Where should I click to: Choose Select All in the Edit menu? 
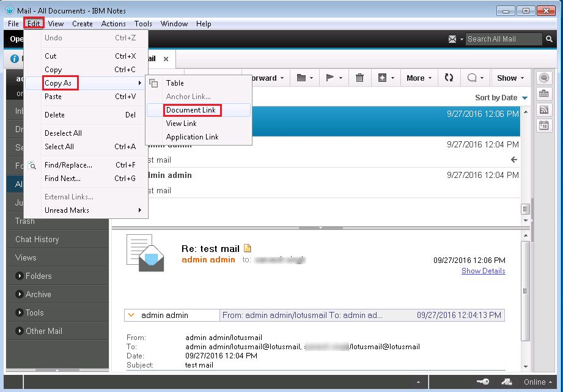click(86, 147)
